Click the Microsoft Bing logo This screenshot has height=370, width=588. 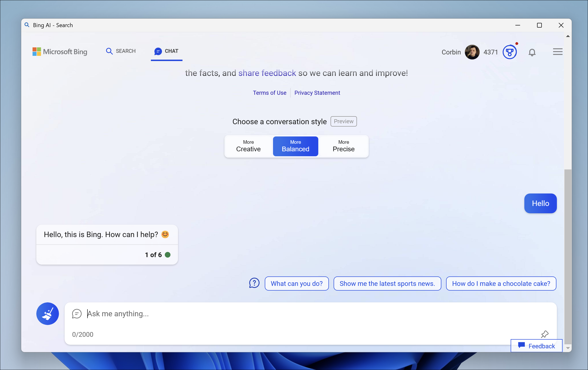click(x=60, y=52)
